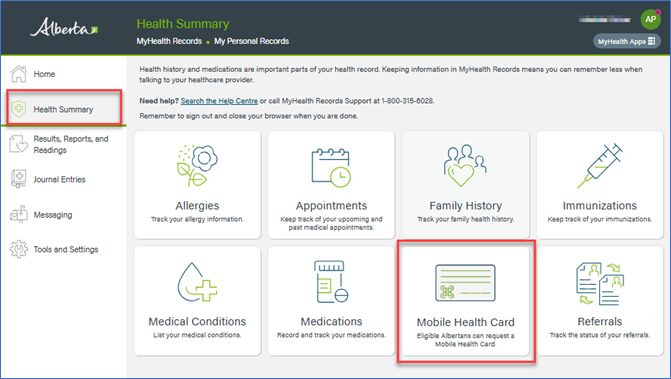Click the Alberta logo in header

[x=64, y=27]
